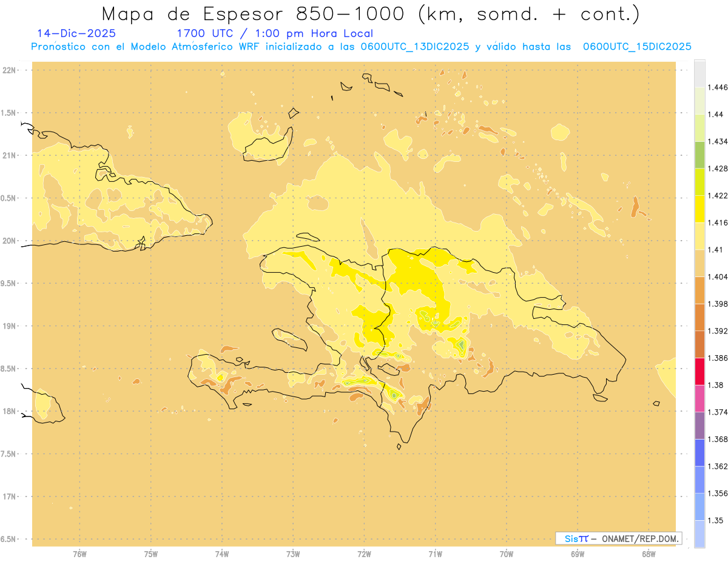The image size is (728, 562).
Task: Click the pink legend swatch below 1.38
Action: [x=699, y=398]
